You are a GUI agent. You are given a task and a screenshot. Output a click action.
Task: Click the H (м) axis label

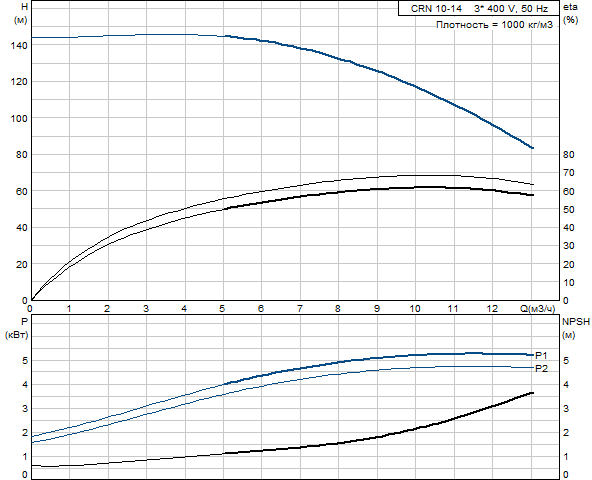[x=21, y=13]
